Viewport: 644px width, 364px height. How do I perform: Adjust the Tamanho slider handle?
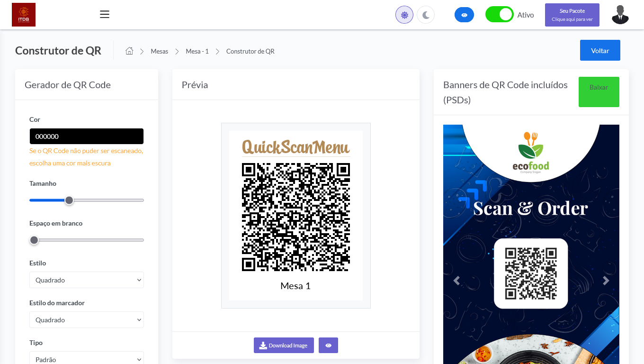[x=69, y=200]
